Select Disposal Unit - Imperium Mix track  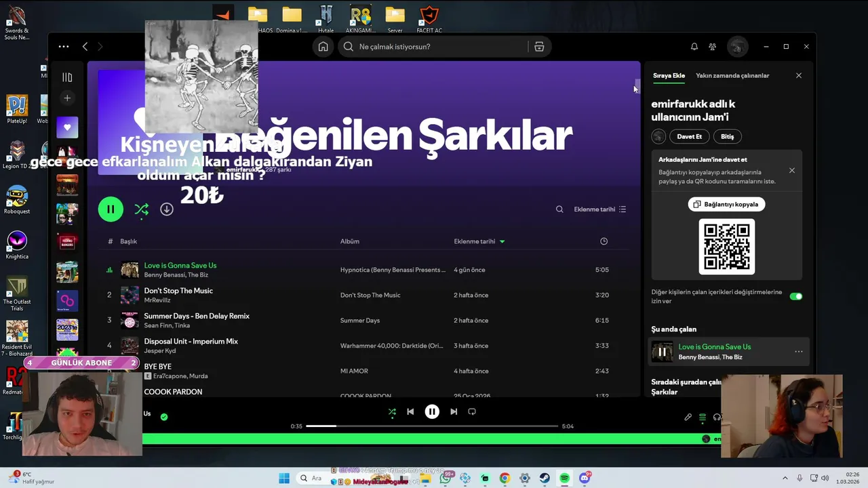tap(191, 342)
